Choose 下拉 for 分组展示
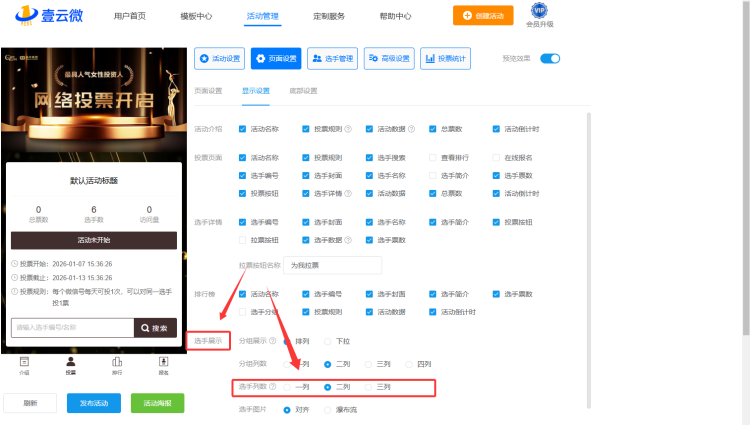This screenshot has width=750, height=425. [x=329, y=340]
